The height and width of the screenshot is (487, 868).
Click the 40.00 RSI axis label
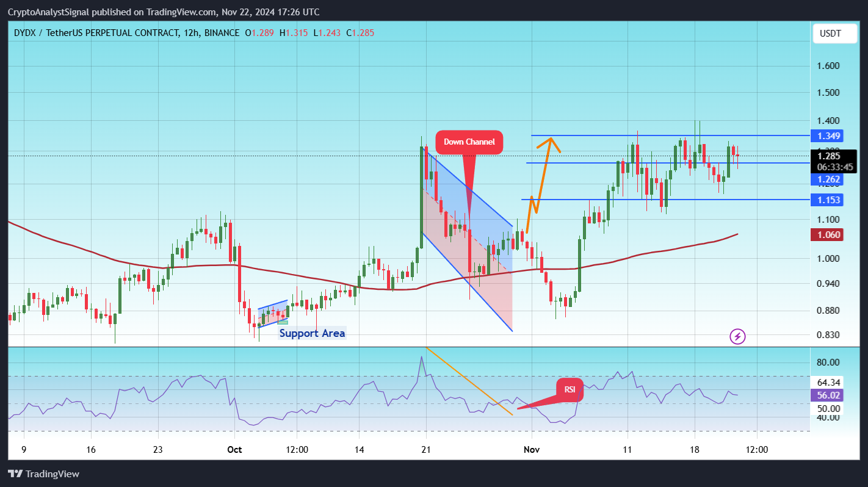(830, 417)
